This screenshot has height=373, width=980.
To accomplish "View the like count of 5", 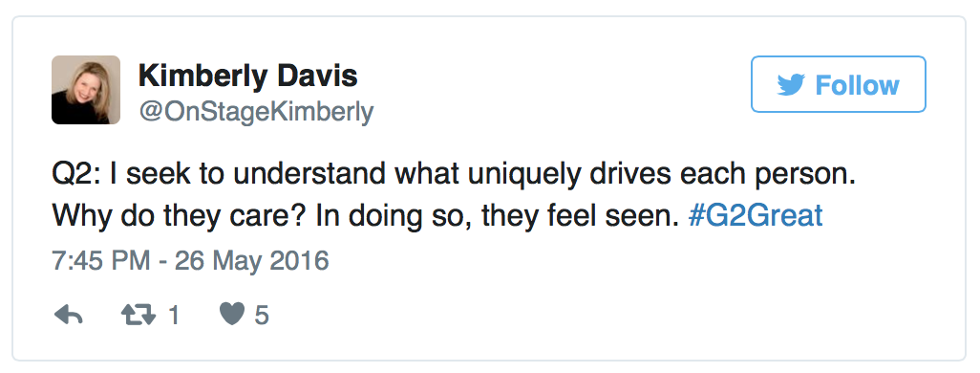I will (262, 315).
